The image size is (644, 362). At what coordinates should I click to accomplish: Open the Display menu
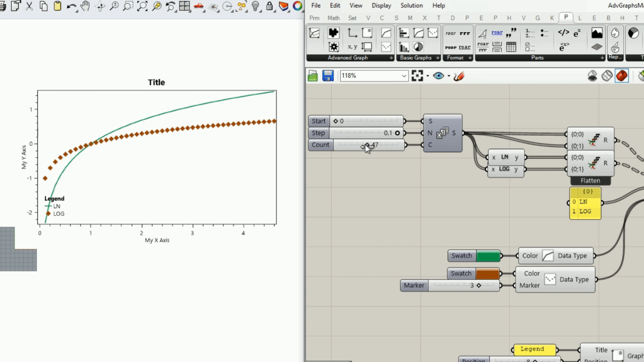tap(381, 6)
